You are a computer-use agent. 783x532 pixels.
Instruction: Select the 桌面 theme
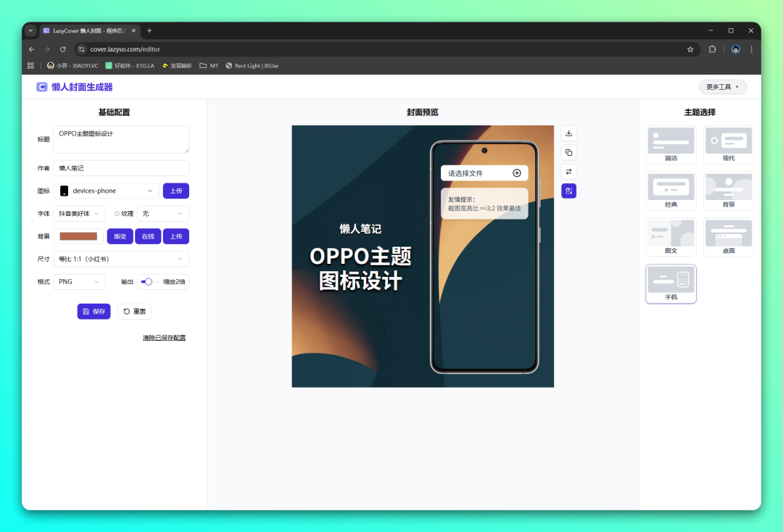click(x=729, y=238)
